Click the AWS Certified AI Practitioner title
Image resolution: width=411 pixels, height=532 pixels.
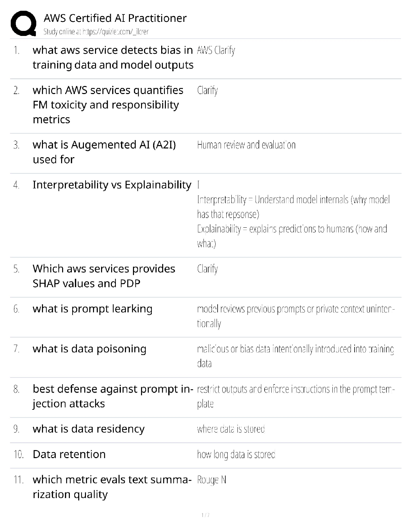point(115,18)
